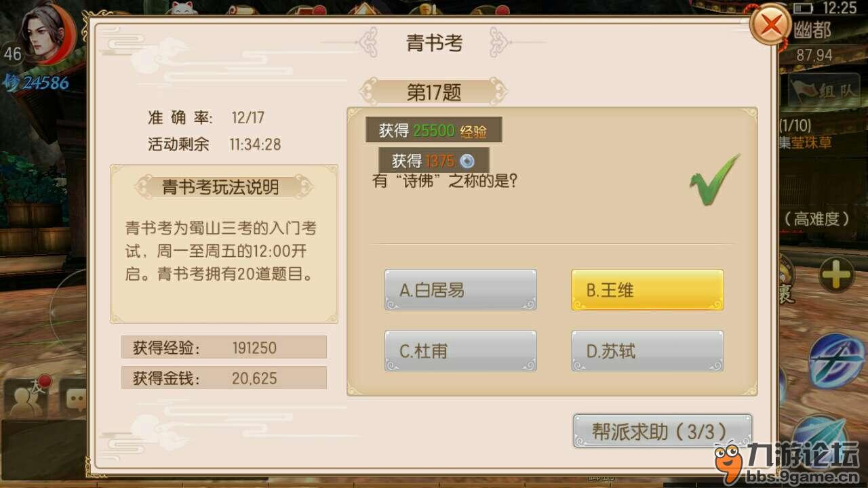
Task: Close the 青书考 quiz dialog
Action: click(x=771, y=26)
